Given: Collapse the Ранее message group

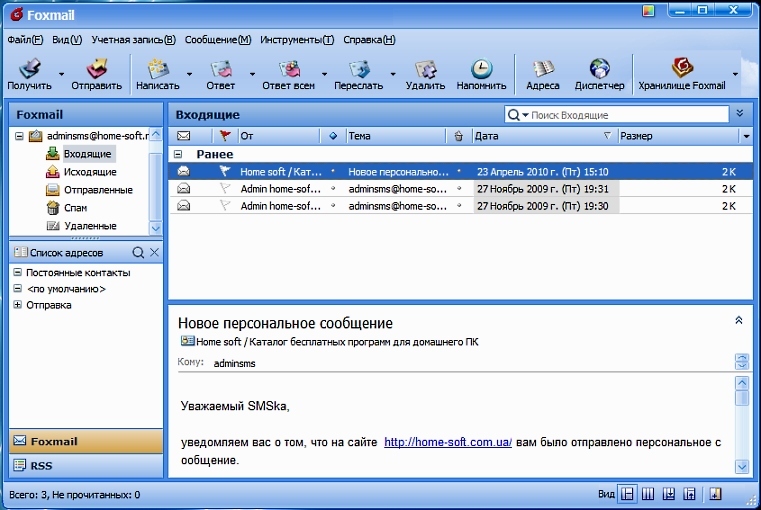Looking at the screenshot, I should (x=178, y=155).
